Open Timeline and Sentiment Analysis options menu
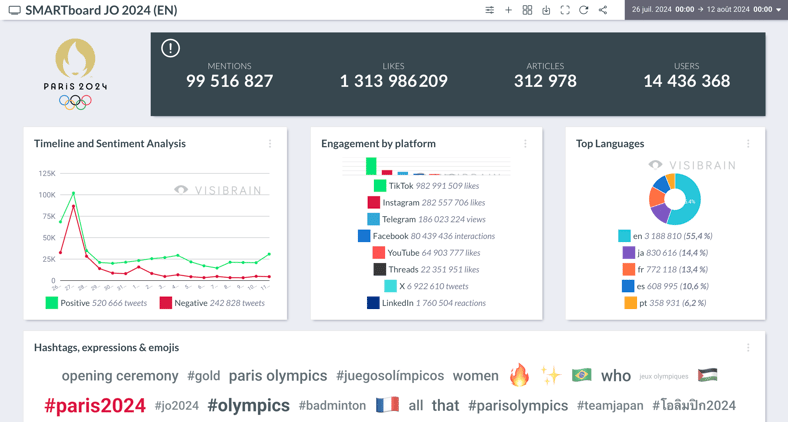 [270, 144]
